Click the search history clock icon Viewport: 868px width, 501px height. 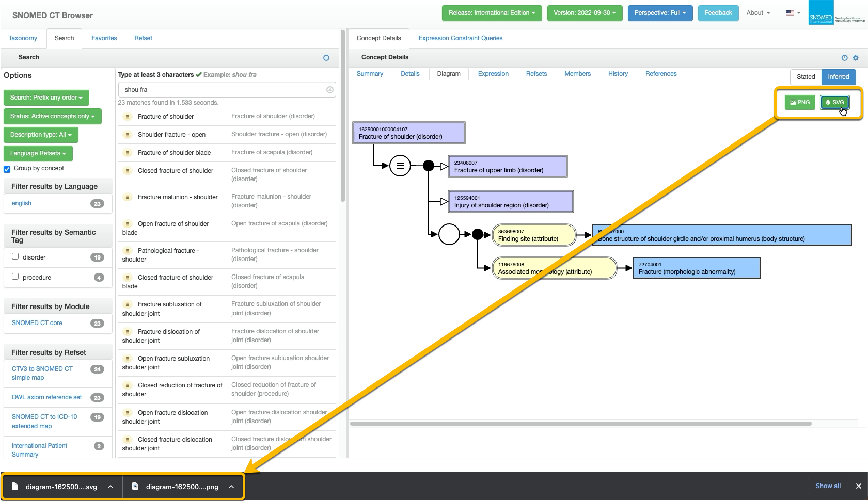pyautogui.click(x=326, y=58)
